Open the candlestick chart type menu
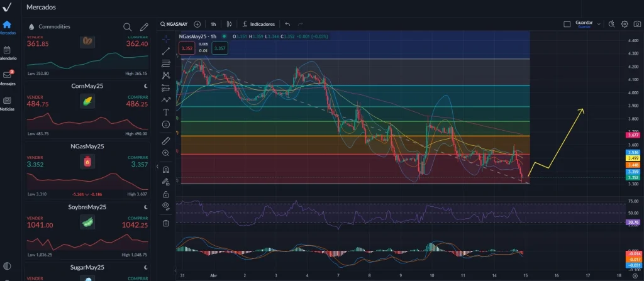This screenshot has width=644, height=281. tap(229, 25)
